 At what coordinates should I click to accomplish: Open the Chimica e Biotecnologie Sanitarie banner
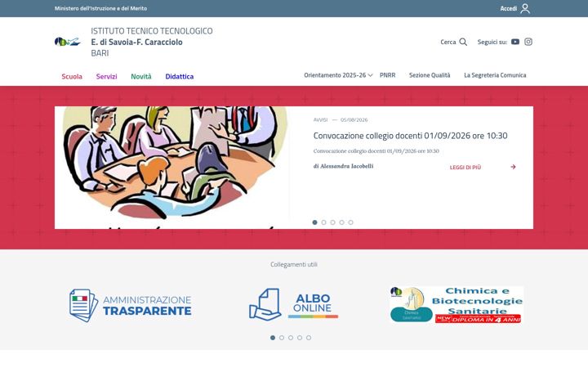click(457, 304)
